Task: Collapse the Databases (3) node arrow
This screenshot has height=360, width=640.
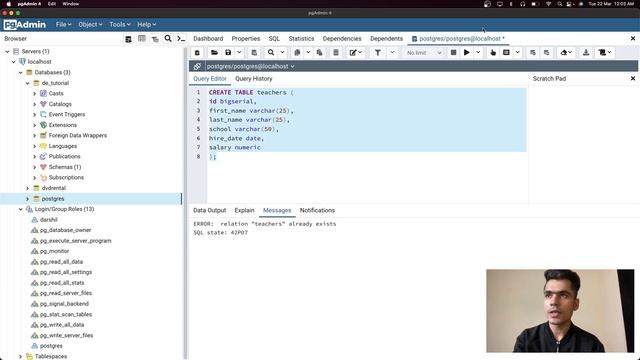Action: tap(20, 73)
